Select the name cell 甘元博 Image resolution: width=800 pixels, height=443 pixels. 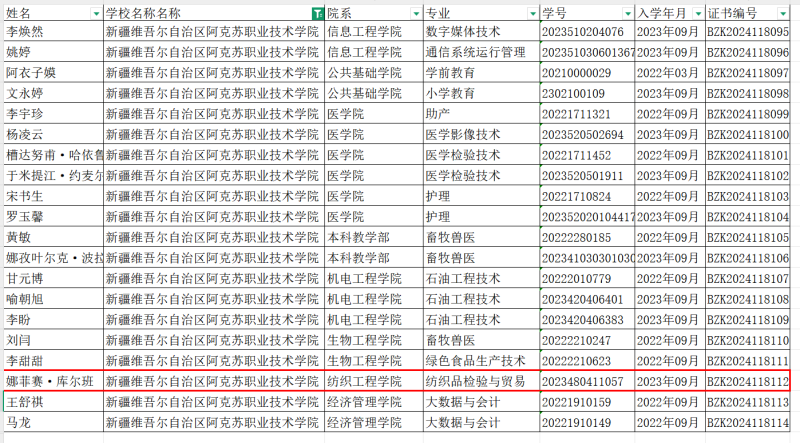coord(52,278)
